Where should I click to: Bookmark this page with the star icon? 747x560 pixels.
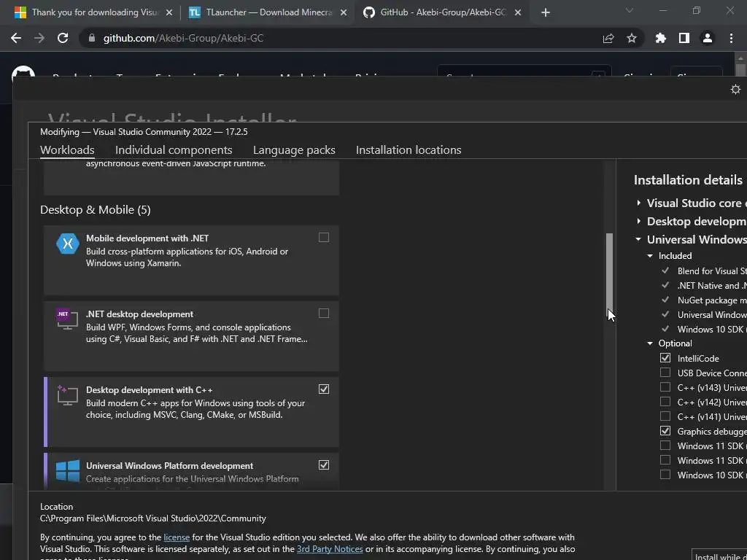(632, 38)
